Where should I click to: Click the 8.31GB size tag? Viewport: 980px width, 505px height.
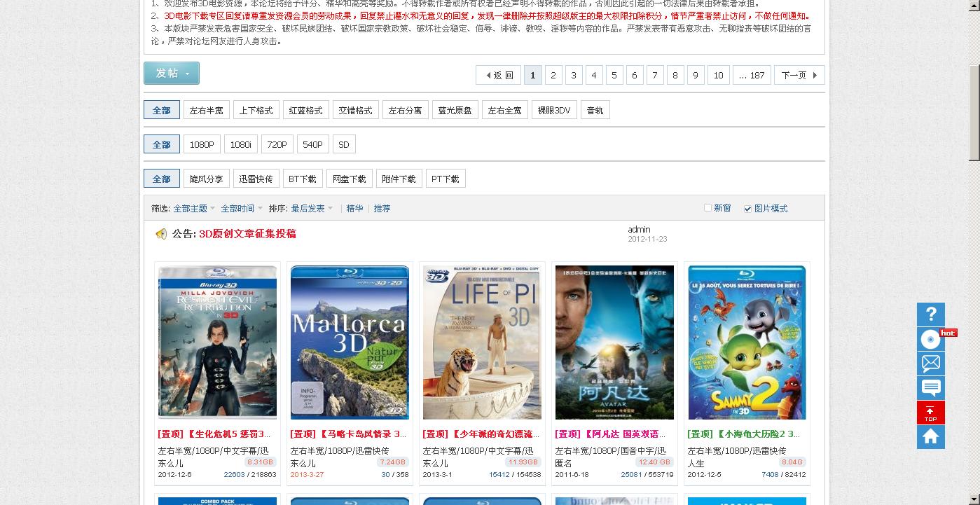point(260,462)
